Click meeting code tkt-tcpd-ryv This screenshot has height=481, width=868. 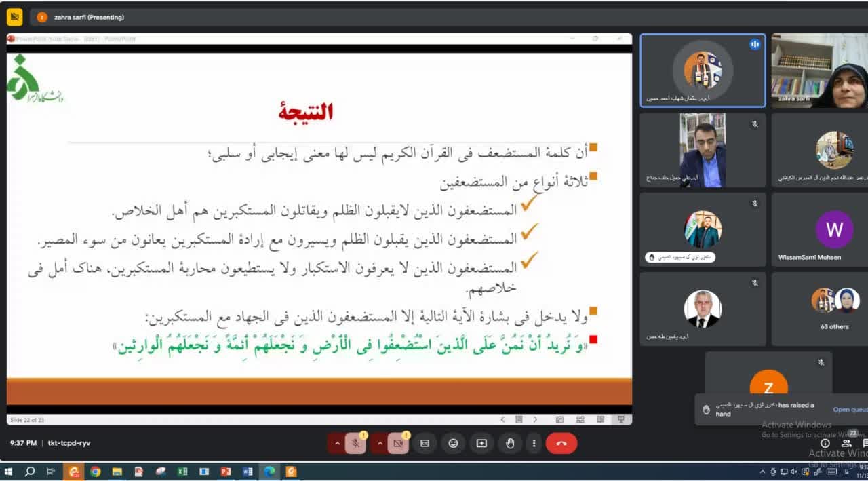click(69, 443)
